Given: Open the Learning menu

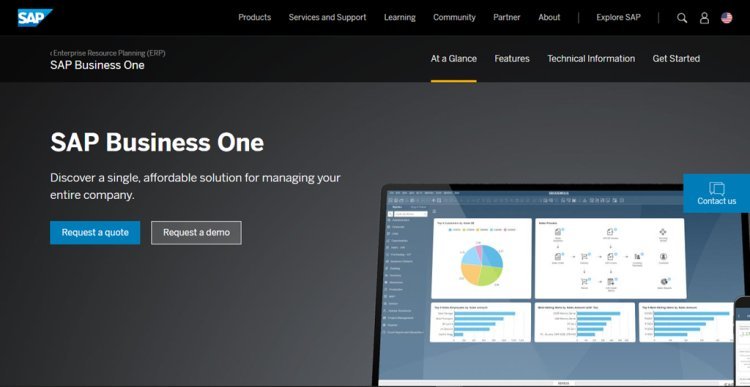Looking at the screenshot, I should pyautogui.click(x=399, y=17).
